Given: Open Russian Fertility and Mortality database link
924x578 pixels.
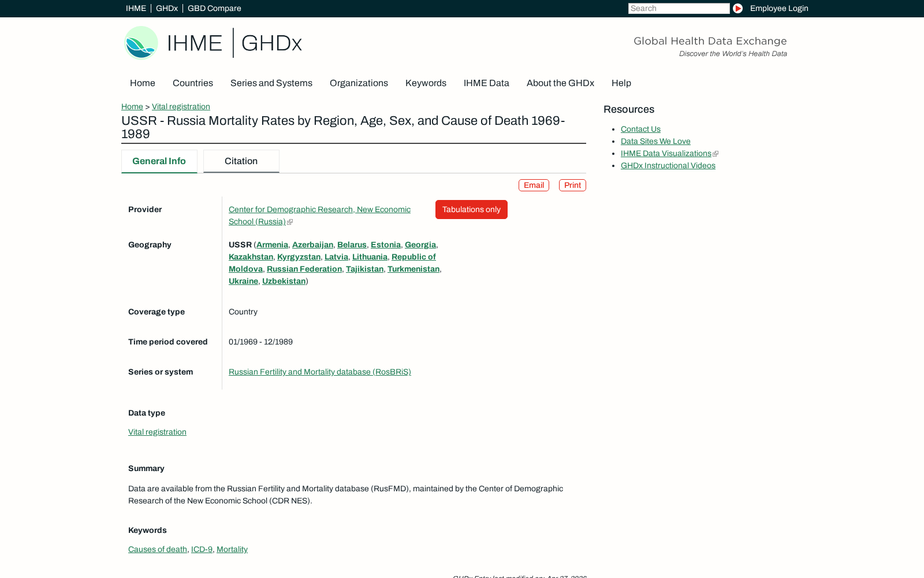Looking at the screenshot, I should pyautogui.click(x=320, y=372).
